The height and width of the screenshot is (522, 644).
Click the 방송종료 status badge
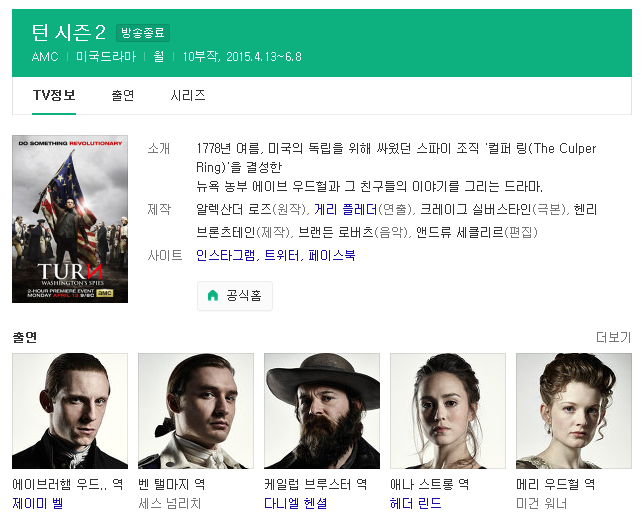coord(143,33)
